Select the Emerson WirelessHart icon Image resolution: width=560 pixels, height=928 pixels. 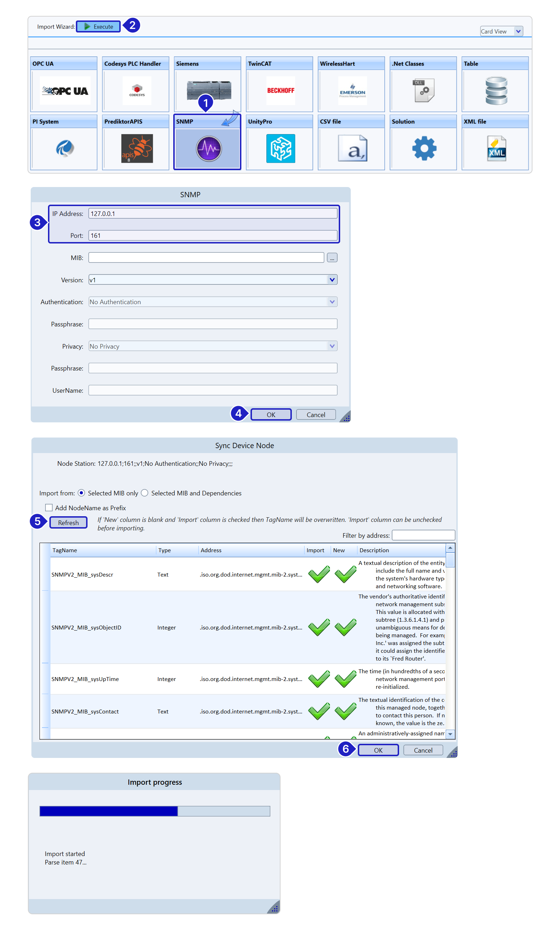pyautogui.click(x=352, y=90)
